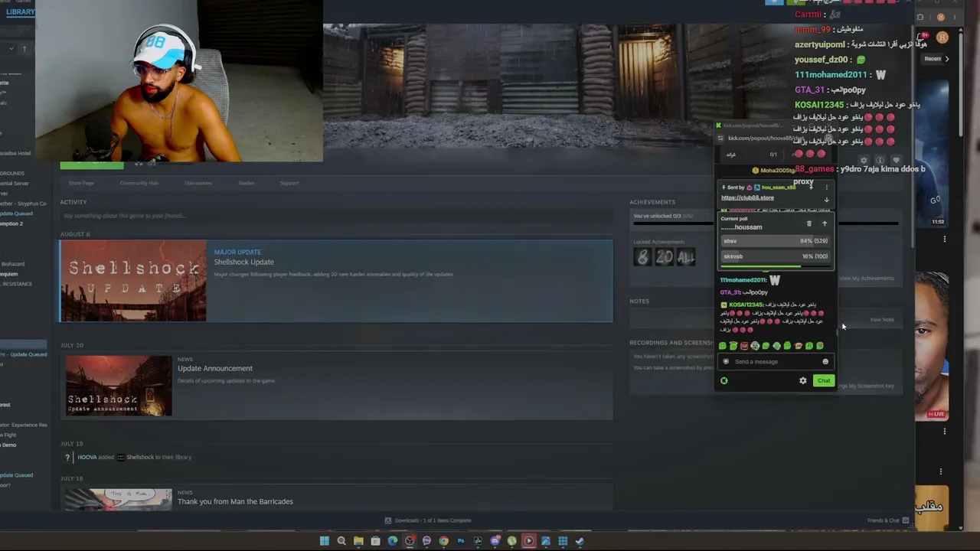Open Kick chat settings gear icon
Screen dimensions: 980x551
[802, 380]
